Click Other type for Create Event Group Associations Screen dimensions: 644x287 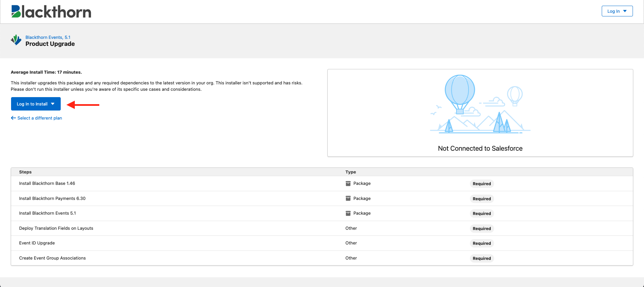[351, 258]
